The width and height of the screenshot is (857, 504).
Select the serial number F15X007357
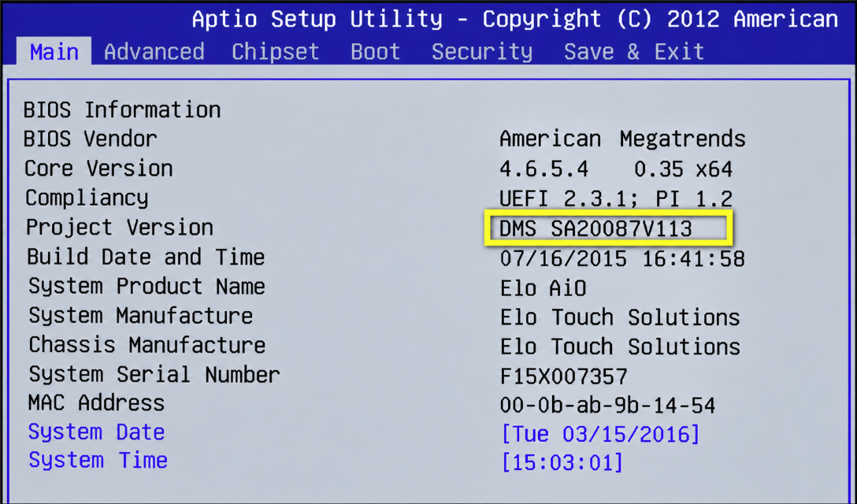coord(563,376)
